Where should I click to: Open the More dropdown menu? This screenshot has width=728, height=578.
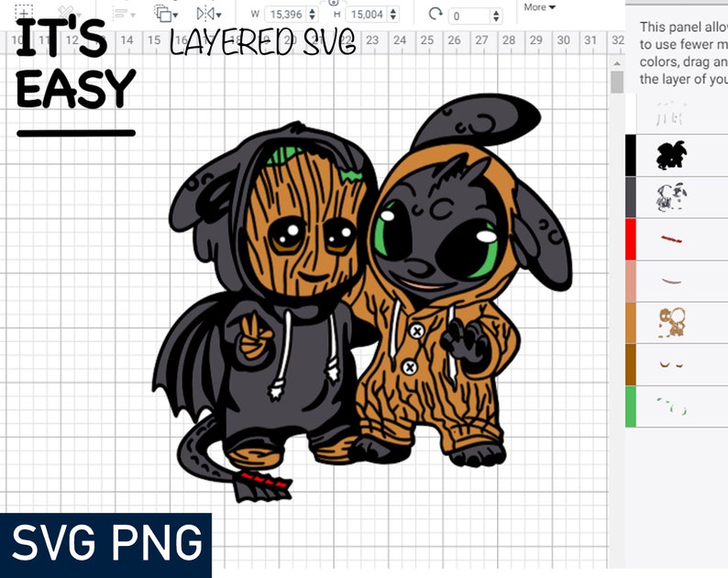click(x=539, y=7)
